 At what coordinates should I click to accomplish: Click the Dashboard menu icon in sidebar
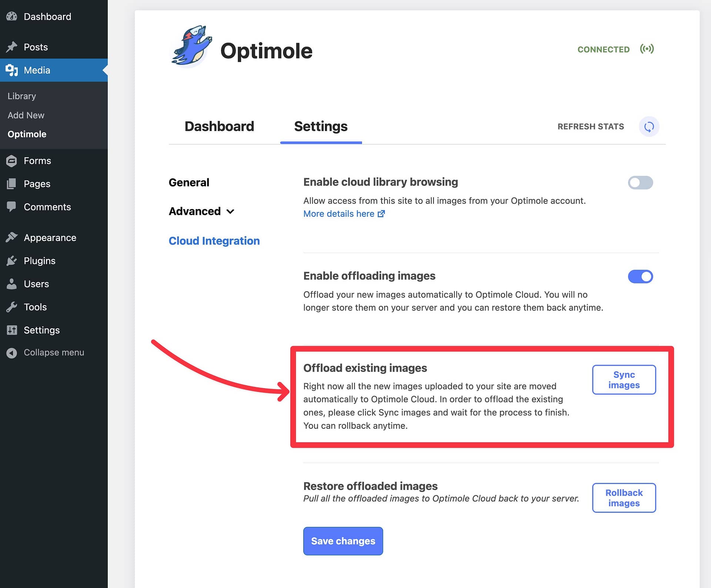coord(12,16)
